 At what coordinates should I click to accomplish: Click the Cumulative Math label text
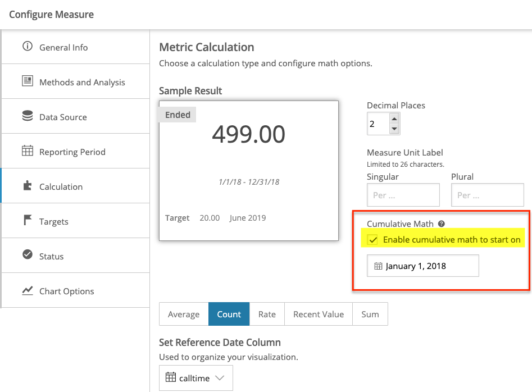tap(400, 224)
